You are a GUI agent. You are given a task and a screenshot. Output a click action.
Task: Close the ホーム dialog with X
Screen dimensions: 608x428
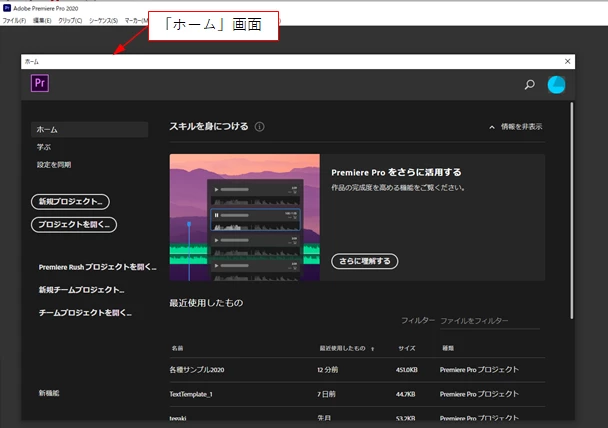point(567,61)
